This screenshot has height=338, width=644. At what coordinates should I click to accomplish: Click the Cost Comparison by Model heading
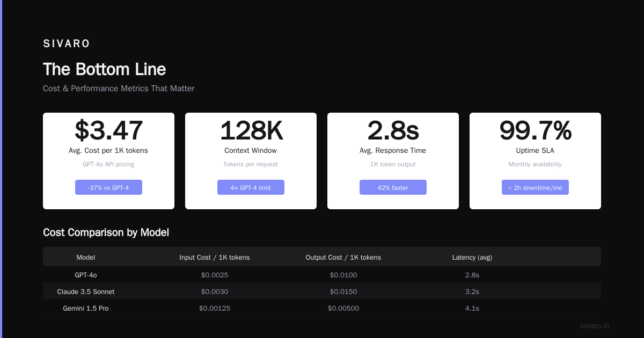tap(106, 232)
